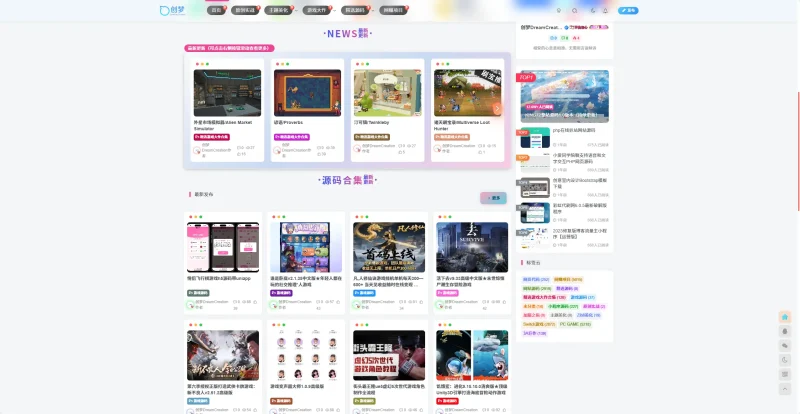Select the 3A巨作 tag
Image resolution: width=800 pixels, height=414 pixels.
pos(534,333)
